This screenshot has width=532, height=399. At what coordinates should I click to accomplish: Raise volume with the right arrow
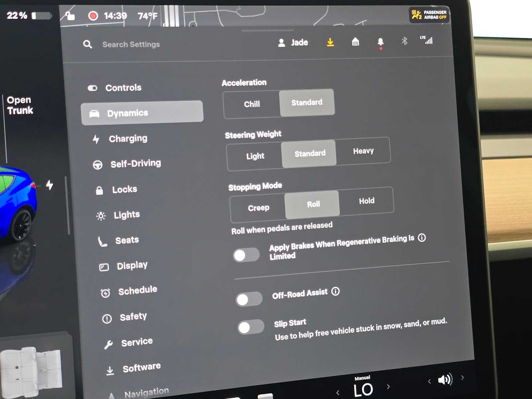click(x=462, y=377)
